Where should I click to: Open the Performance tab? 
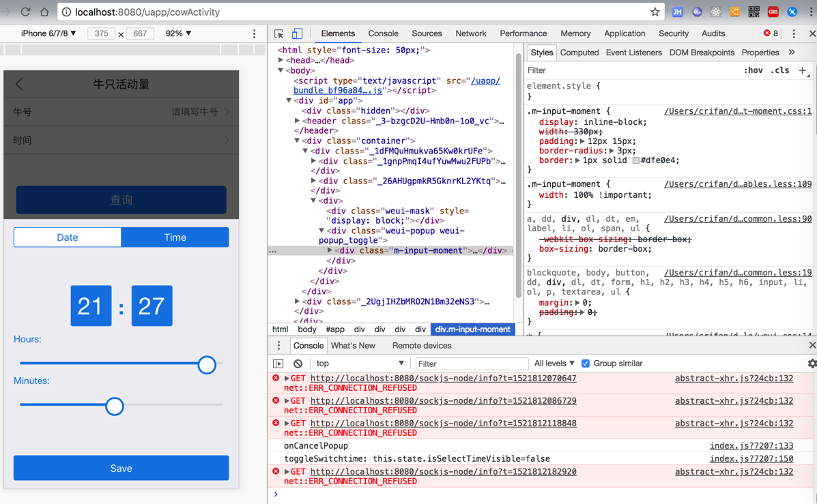tap(523, 33)
